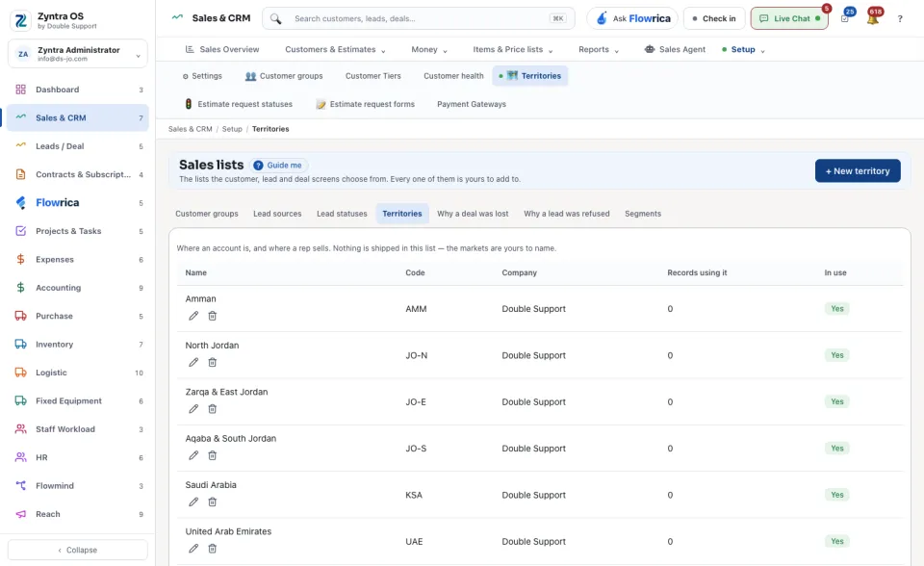Open Sales Overview
The width and height of the screenshot is (924, 566).
(x=222, y=49)
